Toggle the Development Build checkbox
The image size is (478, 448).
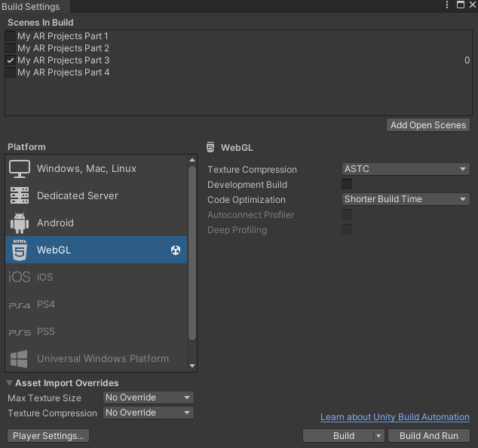click(347, 185)
